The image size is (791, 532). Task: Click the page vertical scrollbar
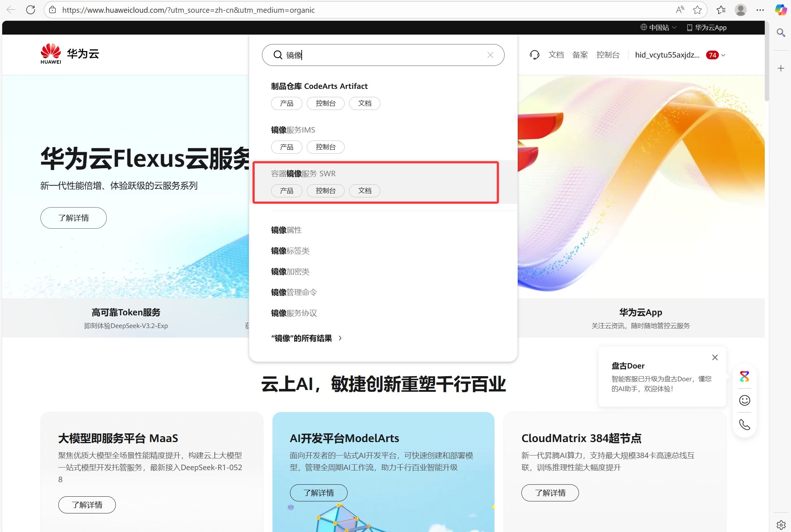click(x=767, y=62)
